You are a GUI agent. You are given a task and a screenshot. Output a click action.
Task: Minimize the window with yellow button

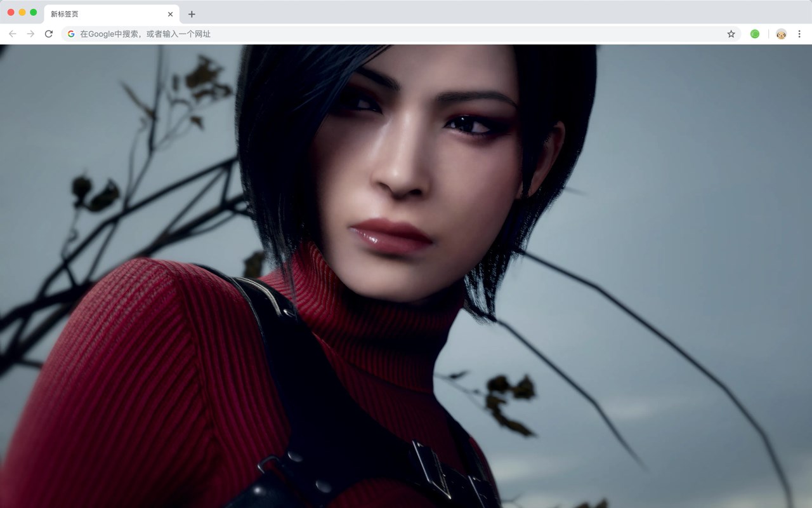pos(22,12)
